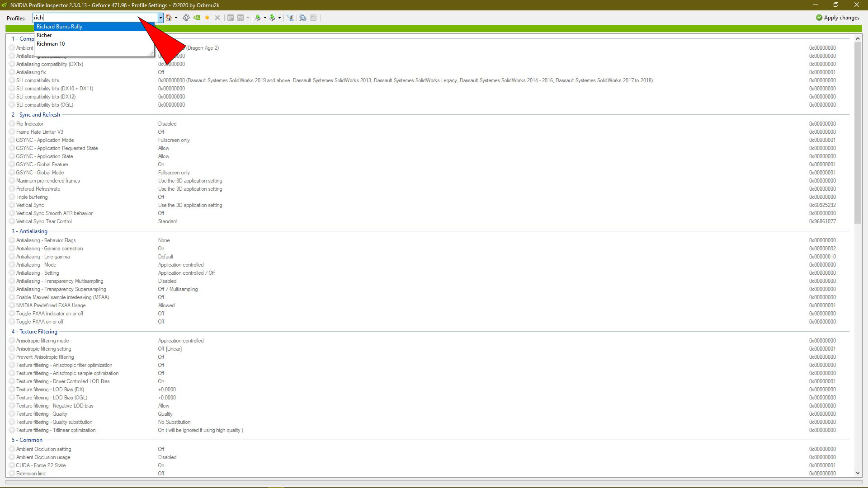Click Application-controlled / Off antialiasing setting value

(186, 273)
